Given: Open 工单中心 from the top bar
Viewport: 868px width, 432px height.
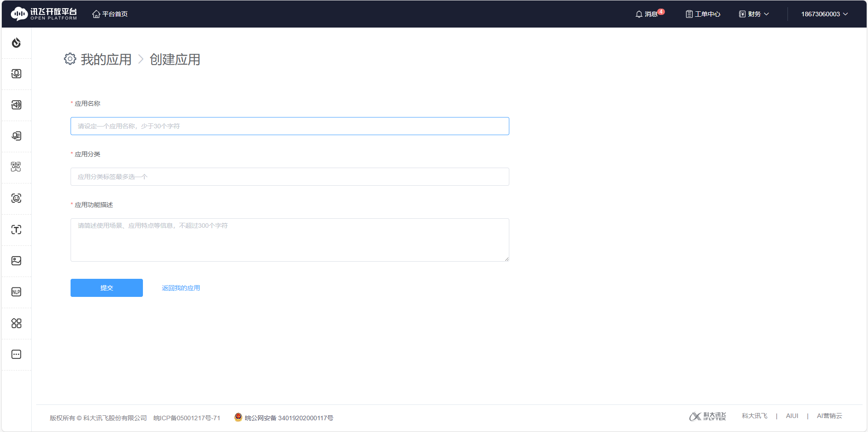Looking at the screenshot, I should click(703, 14).
